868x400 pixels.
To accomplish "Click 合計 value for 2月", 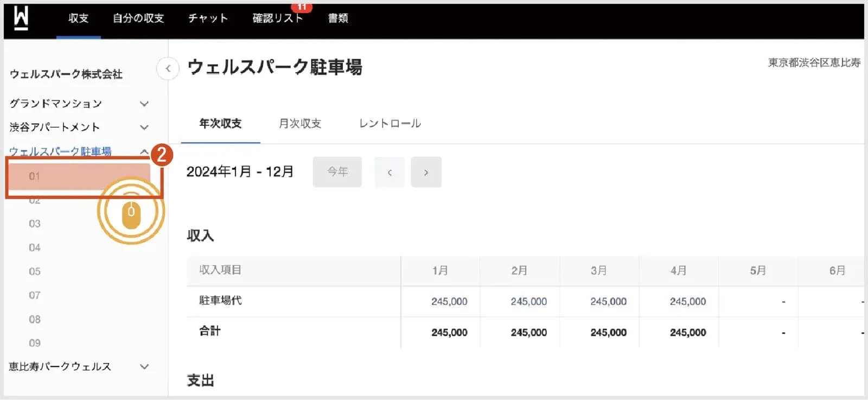I will tap(529, 333).
